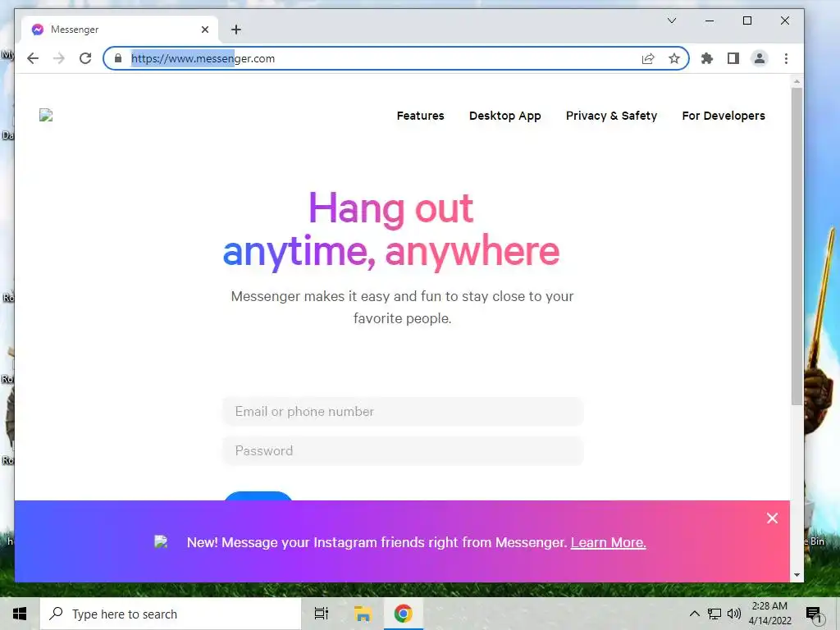Toggle the Chrome side panel icon
The width and height of the screenshot is (840, 630).
733,58
